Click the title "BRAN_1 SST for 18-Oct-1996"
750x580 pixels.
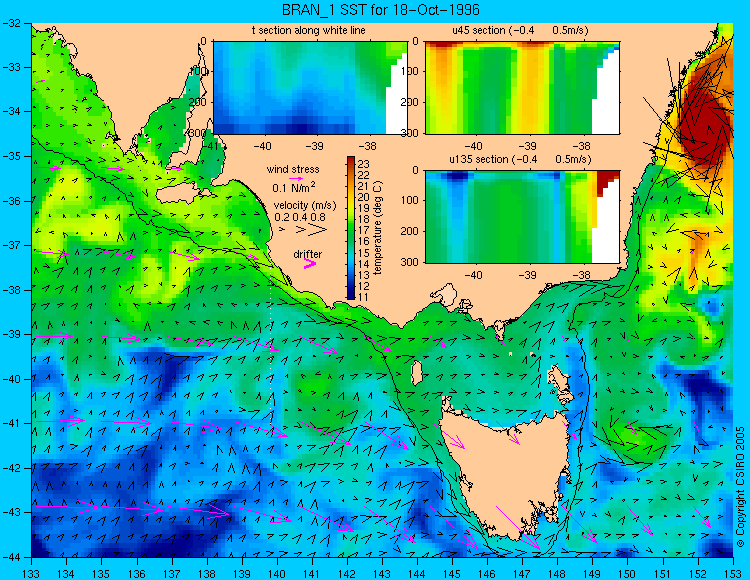tap(380, 10)
